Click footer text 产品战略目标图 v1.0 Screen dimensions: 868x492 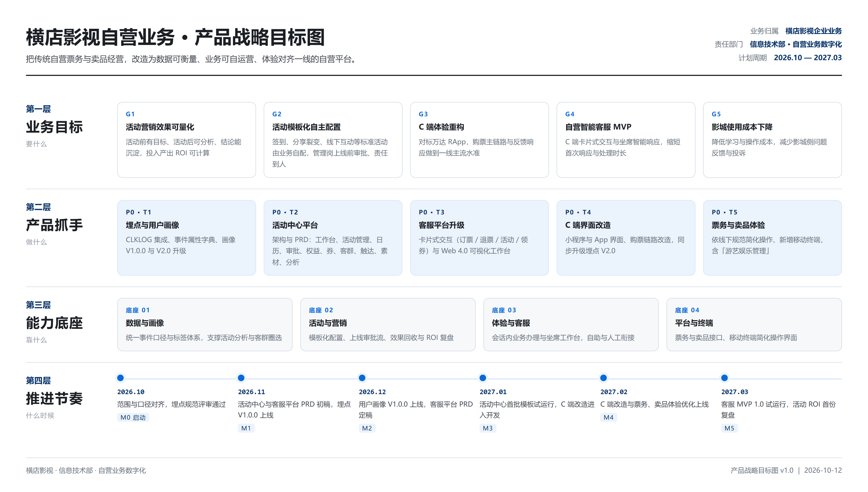coord(762,470)
